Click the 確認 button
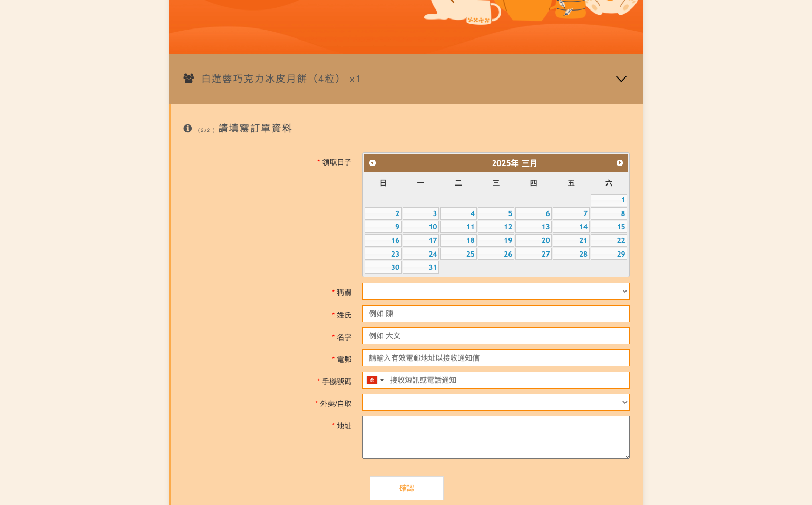The width and height of the screenshot is (812, 505). 407,488
